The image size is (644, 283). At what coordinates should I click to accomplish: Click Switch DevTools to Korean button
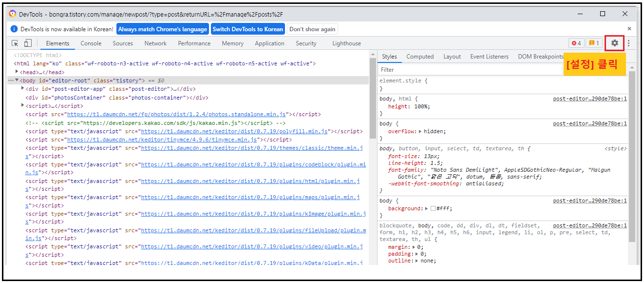[247, 29]
